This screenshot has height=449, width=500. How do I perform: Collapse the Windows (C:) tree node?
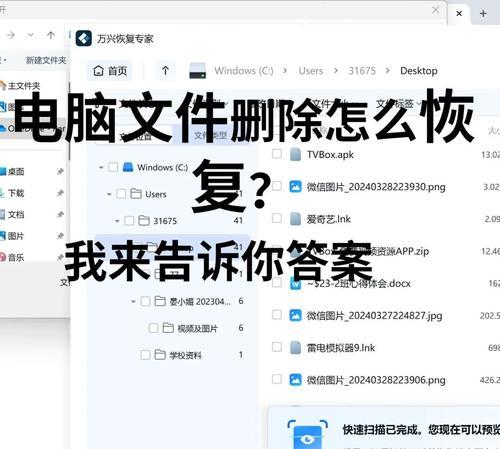coord(101,167)
